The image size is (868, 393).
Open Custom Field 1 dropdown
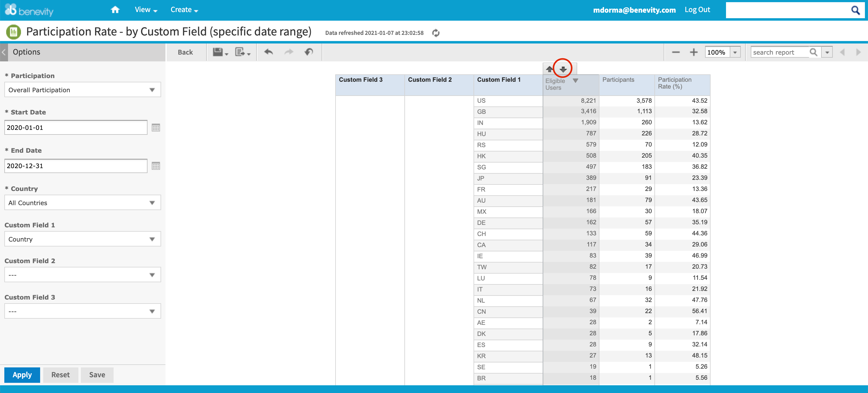tap(82, 239)
